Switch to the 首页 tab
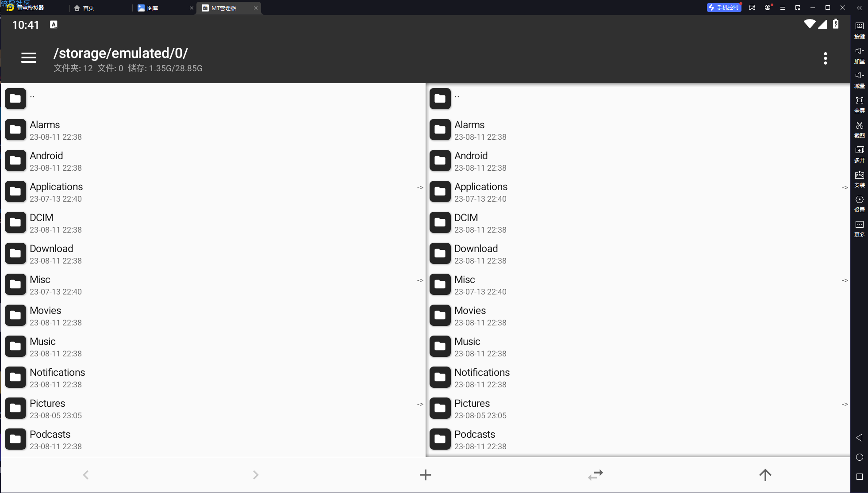Image resolution: width=868 pixels, height=493 pixels. [101, 8]
